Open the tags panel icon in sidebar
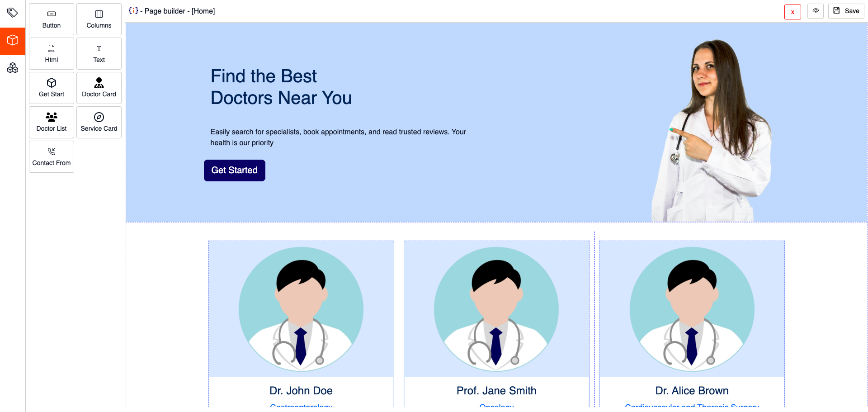868x412 pixels. coord(13,12)
